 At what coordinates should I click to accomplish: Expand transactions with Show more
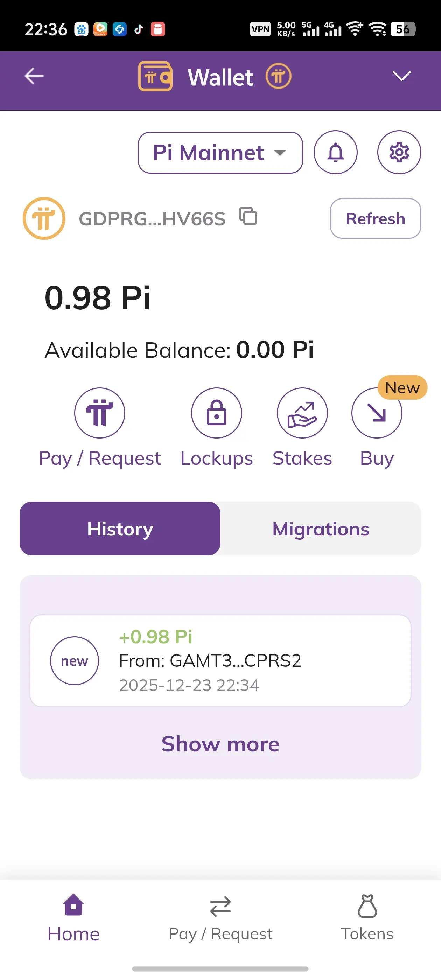pos(220,744)
